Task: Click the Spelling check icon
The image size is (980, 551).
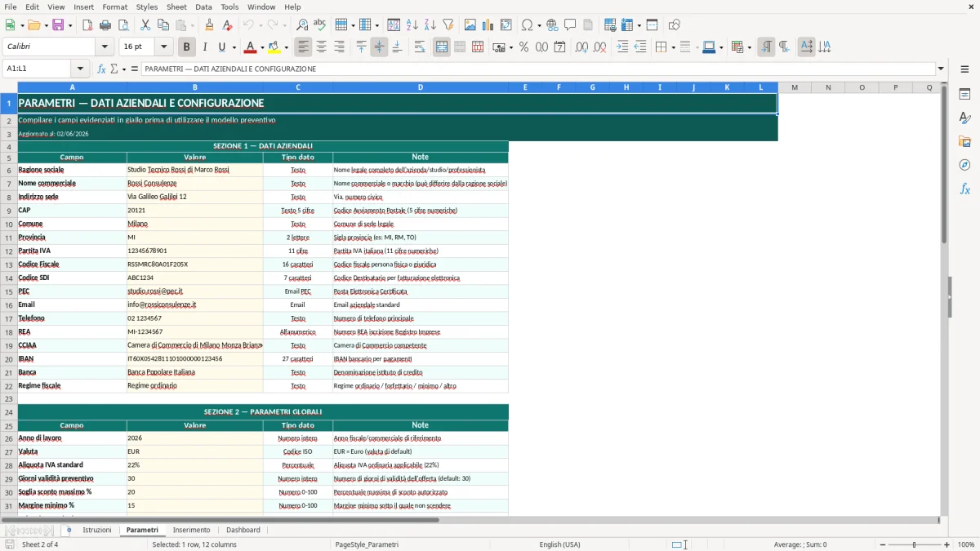Action: click(320, 25)
